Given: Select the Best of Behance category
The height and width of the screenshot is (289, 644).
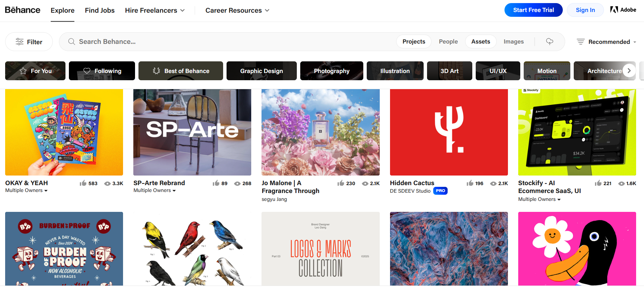Looking at the screenshot, I should (181, 71).
